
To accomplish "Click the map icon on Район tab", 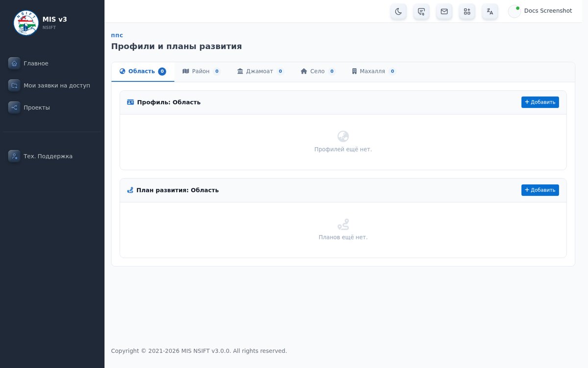I will 186,71.
